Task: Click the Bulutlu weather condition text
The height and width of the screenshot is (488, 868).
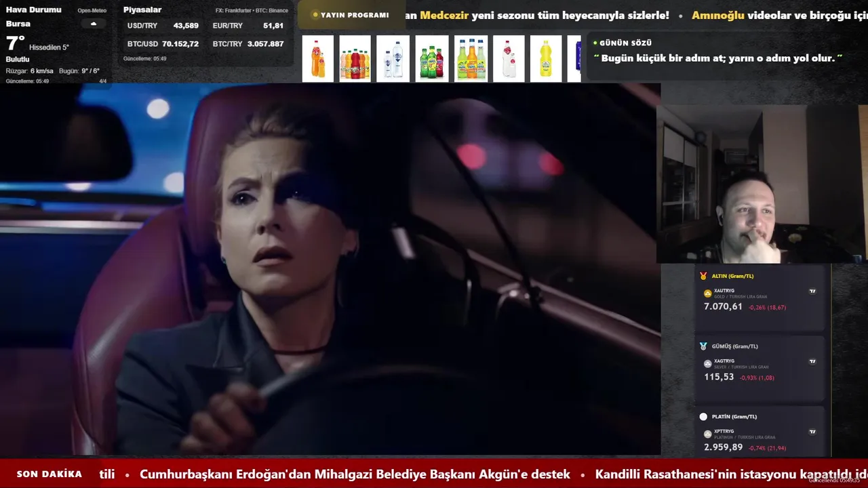Action: pos(18,60)
